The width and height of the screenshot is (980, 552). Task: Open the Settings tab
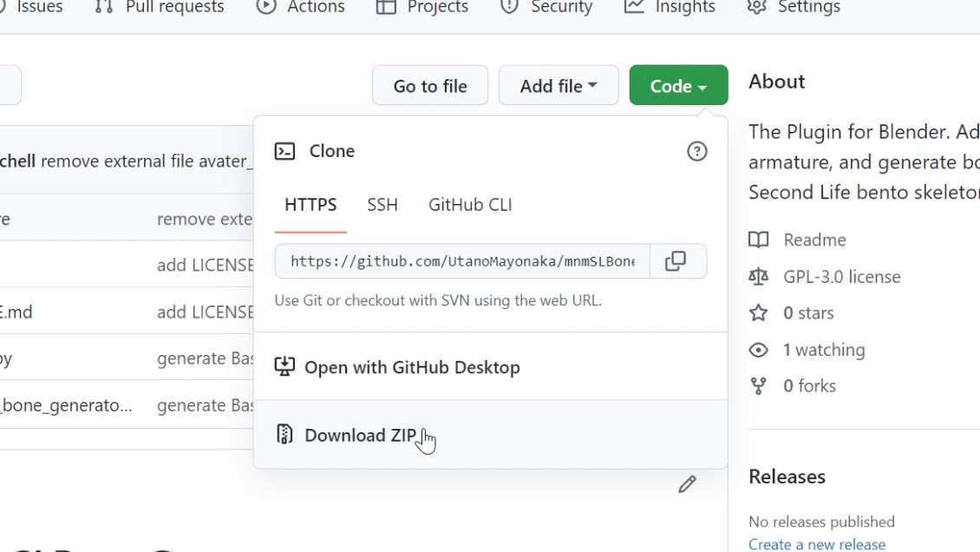tap(794, 7)
